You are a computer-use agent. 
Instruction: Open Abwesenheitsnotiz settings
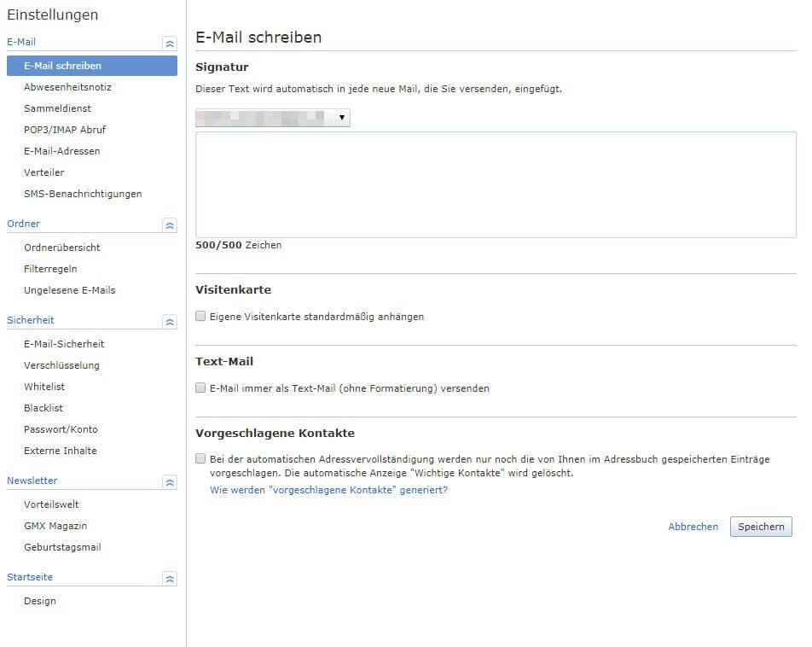click(x=67, y=87)
